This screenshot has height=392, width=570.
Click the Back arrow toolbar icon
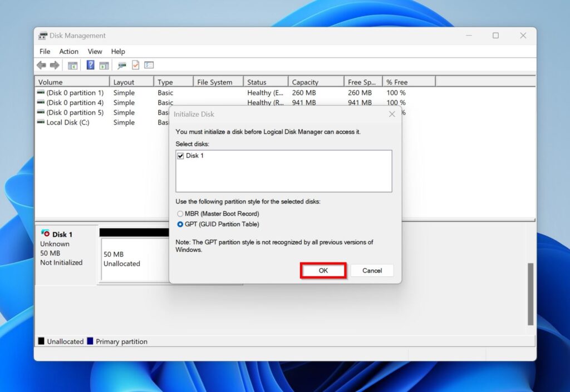tap(41, 66)
